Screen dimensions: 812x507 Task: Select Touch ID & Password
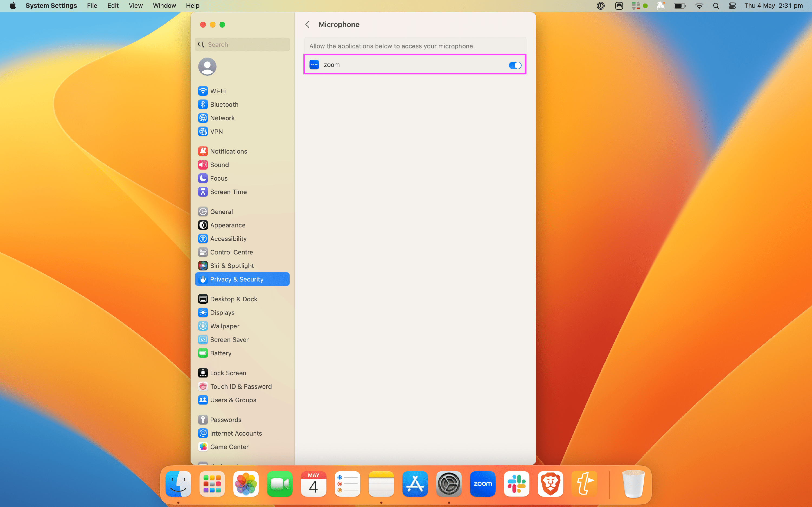[x=241, y=387]
